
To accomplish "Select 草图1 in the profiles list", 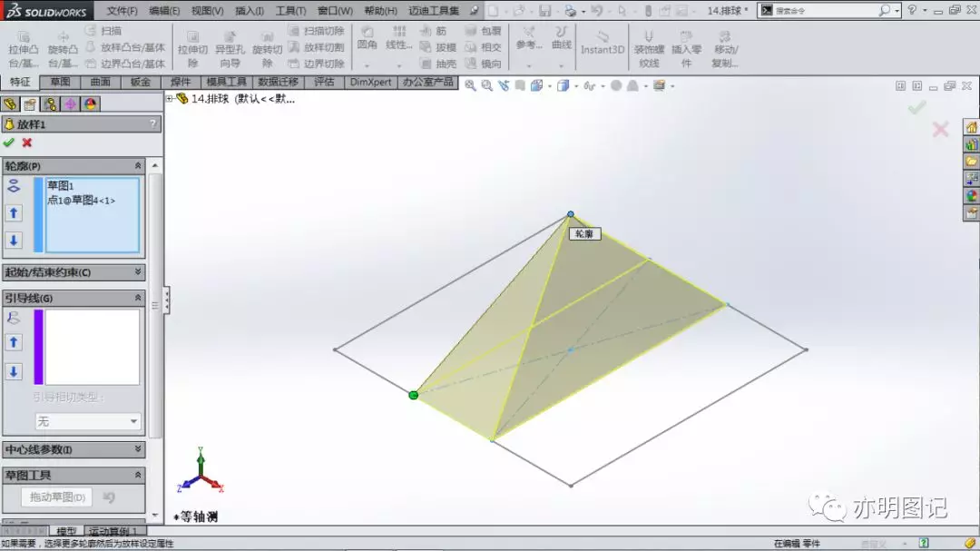I will click(x=61, y=185).
